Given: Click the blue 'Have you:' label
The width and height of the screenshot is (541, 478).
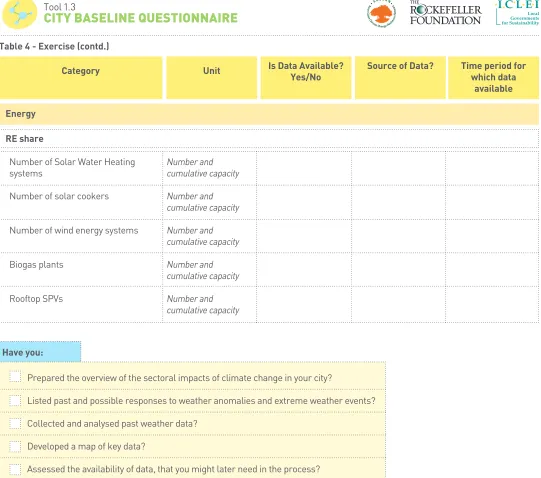Looking at the screenshot, I should [40, 352].
